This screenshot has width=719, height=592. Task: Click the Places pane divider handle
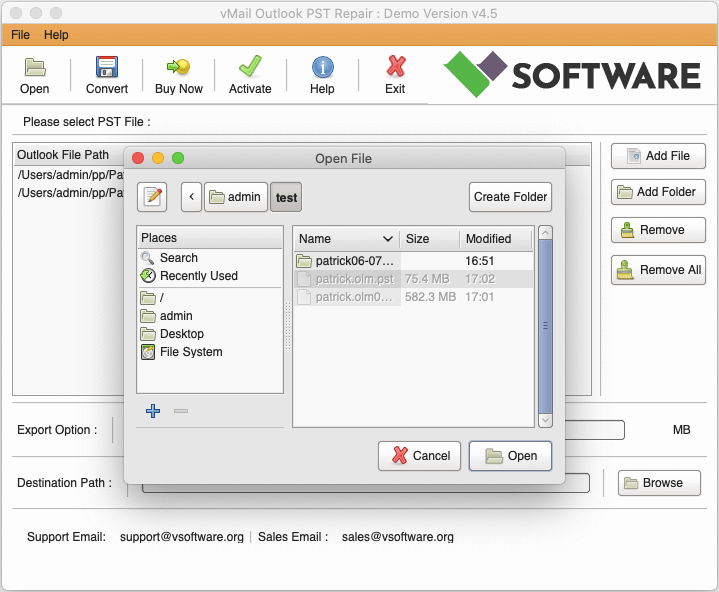[288, 326]
